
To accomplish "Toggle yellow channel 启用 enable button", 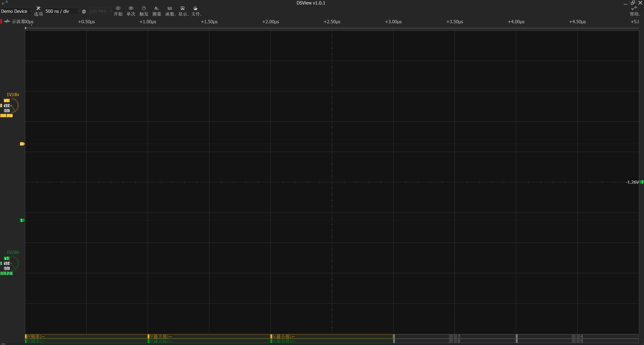I will pos(3,116).
